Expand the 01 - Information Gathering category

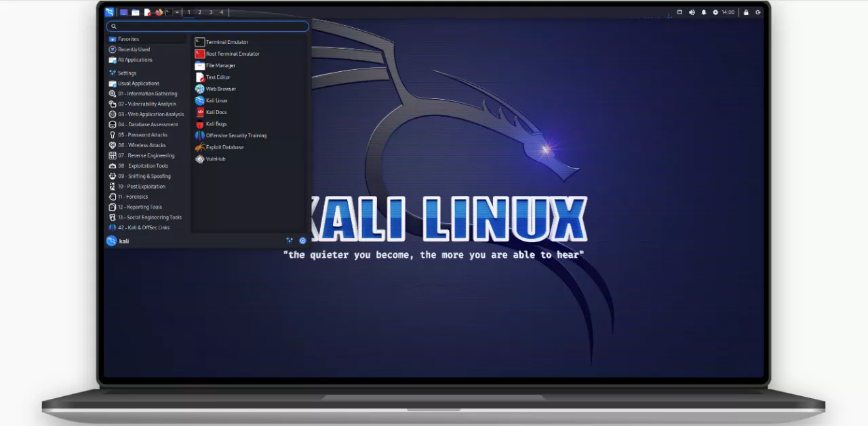click(147, 94)
